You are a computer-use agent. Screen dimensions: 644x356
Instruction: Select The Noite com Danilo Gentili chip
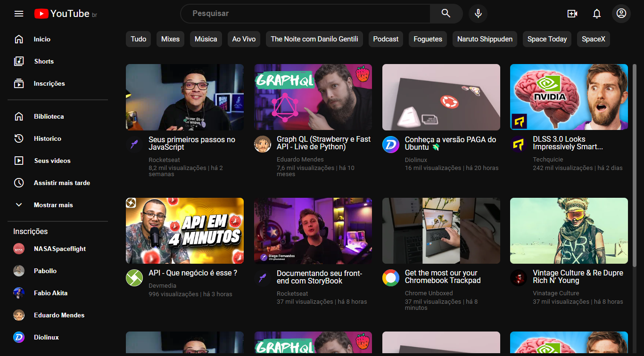coord(314,39)
